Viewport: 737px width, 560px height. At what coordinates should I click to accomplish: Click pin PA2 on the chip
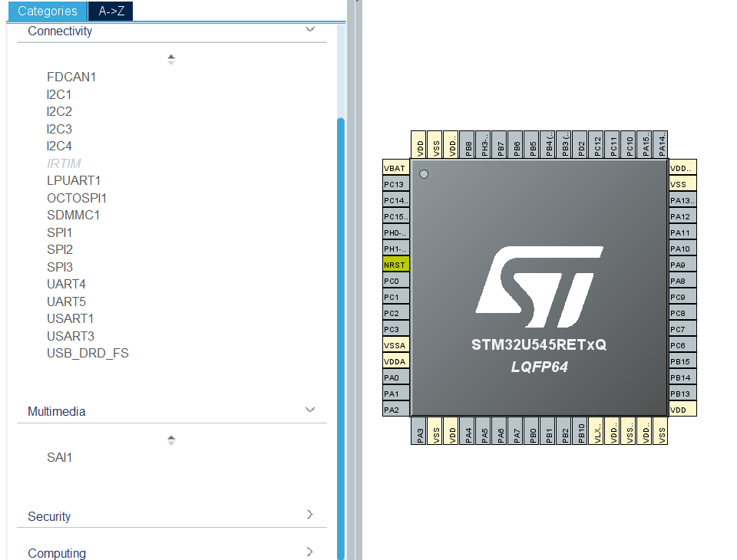(x=396, y=410)
